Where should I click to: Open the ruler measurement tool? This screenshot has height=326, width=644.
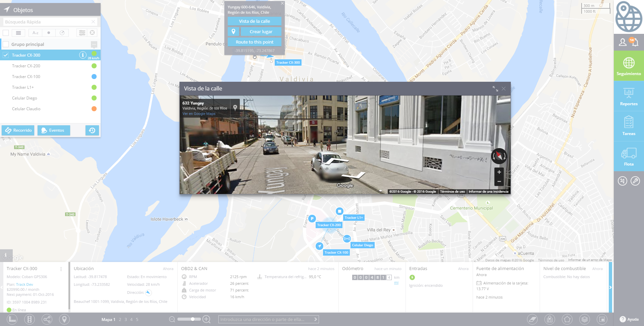12,319
